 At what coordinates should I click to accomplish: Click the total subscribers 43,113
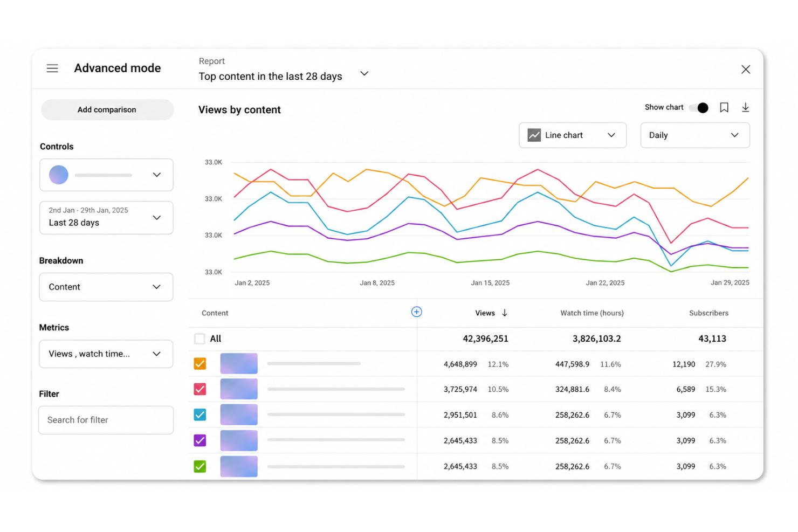point(712,338)
